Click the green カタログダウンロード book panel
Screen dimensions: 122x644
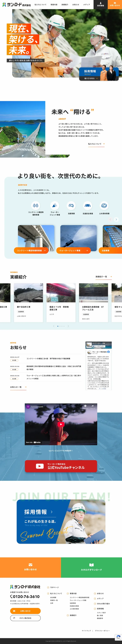[91, 568]
